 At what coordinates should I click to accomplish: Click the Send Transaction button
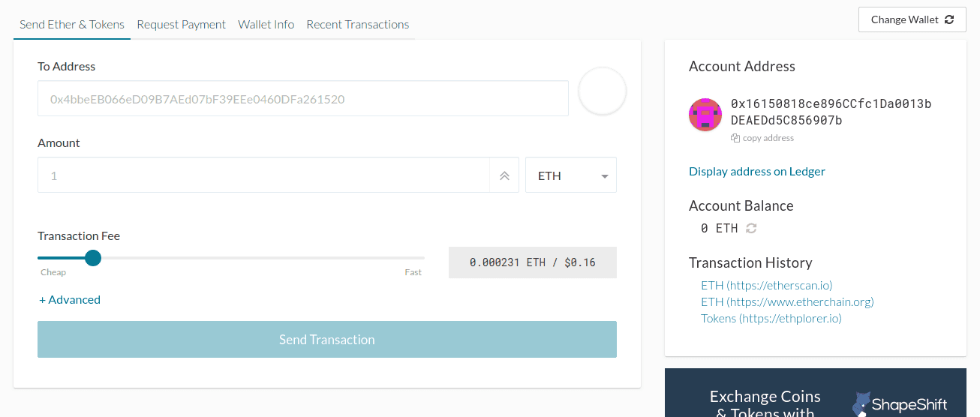327,339
